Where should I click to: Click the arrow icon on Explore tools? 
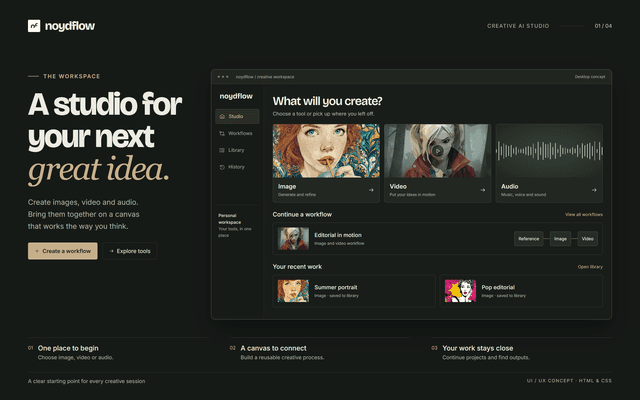pos(111,251)
